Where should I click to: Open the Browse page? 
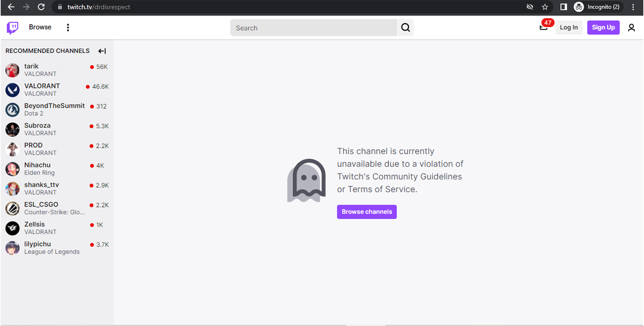(x=40, y=27)
